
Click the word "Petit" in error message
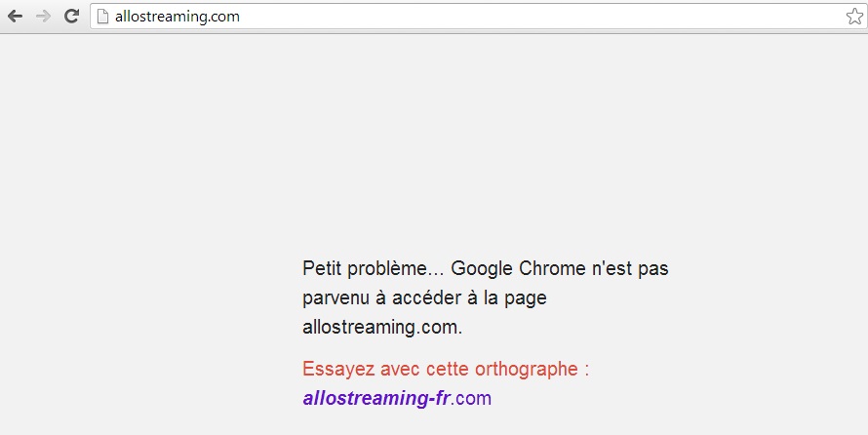pyautogui.click(x=320, y=268)
